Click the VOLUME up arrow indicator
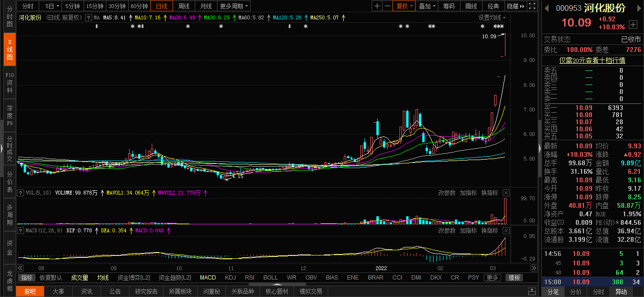Image resolution: width=644 pixels, height=297 pixels. [102, 193]
